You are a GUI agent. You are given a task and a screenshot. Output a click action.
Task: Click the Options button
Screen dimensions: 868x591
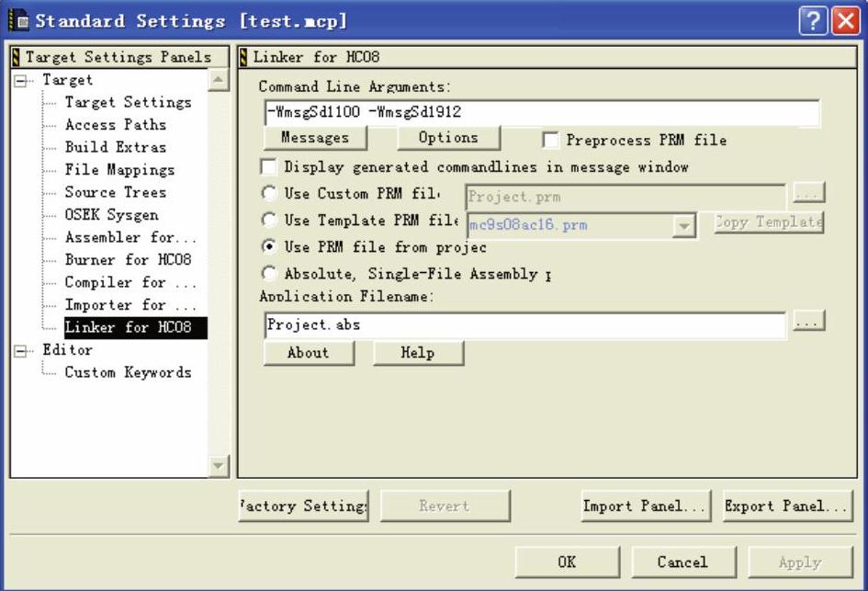click(x=448, y=138)
